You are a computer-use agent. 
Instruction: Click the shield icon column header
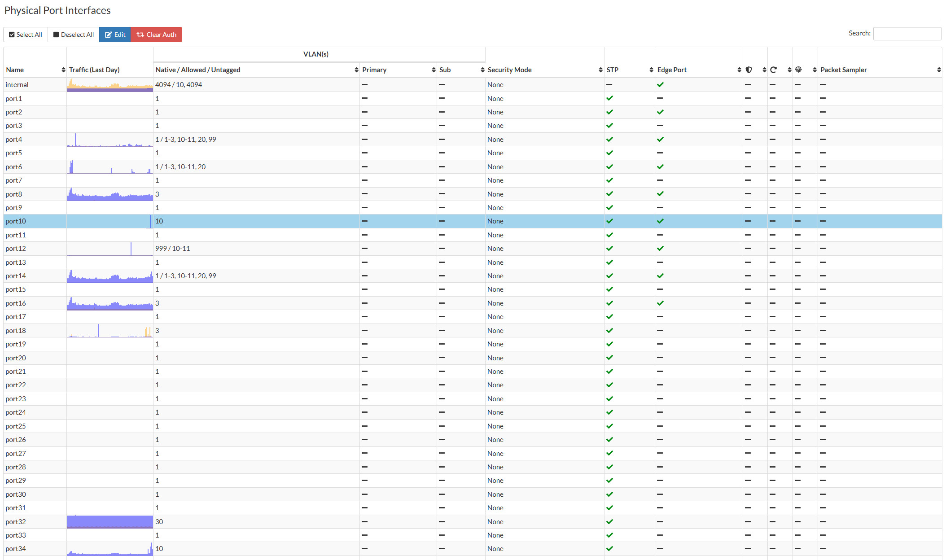pyautogui.click(x=749, y=70)
